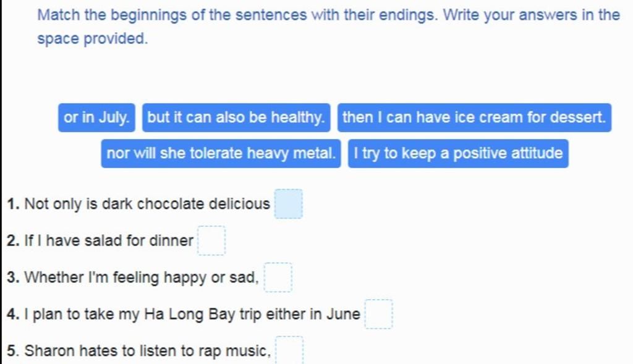Click the 'Match the beginnings' instruction text
The height and width of the screenshot is (364, 633).
point(328,15)
